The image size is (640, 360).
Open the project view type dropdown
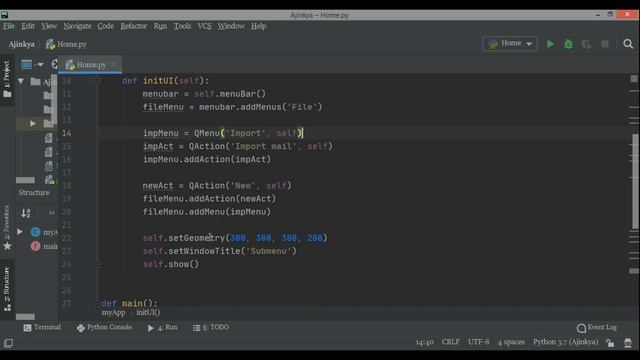[x=32, y=64]
